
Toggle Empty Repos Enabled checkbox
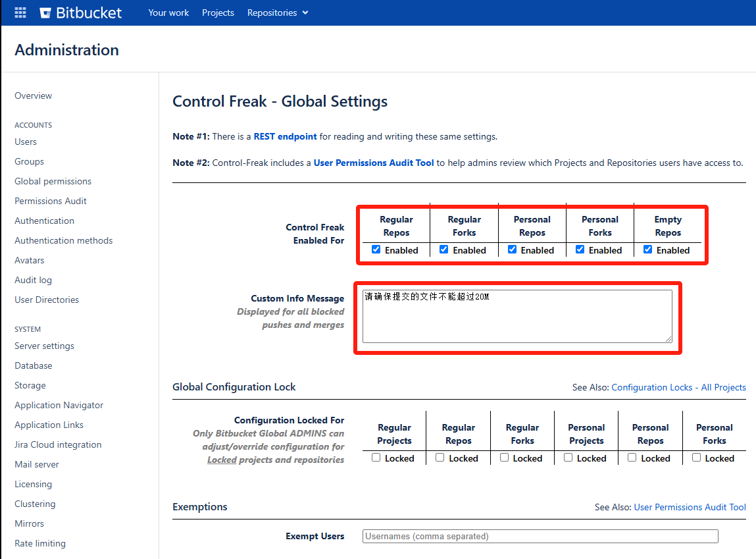648,250
